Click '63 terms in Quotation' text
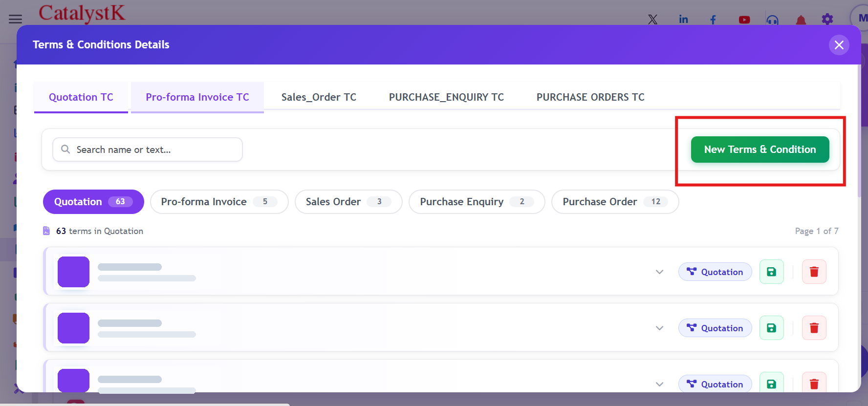 100,231
